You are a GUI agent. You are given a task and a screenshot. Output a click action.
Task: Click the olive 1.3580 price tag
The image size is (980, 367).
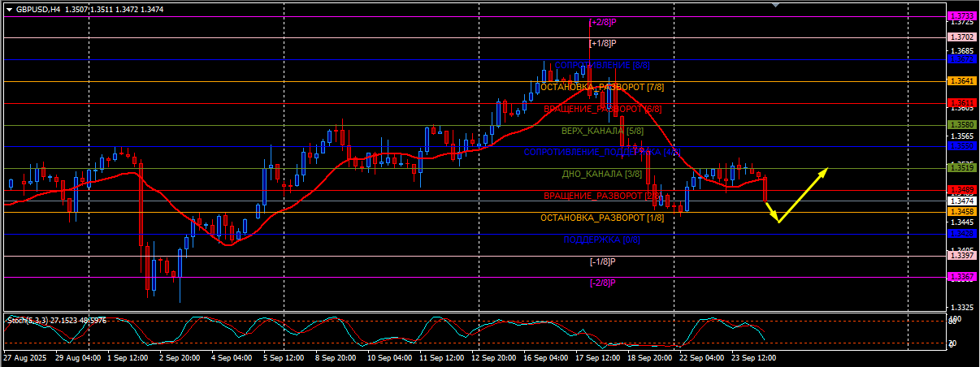tap(962, 125)
